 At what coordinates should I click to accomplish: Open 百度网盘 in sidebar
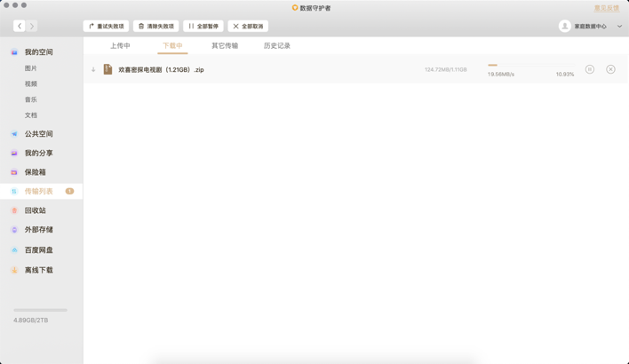tap(38, 250)
